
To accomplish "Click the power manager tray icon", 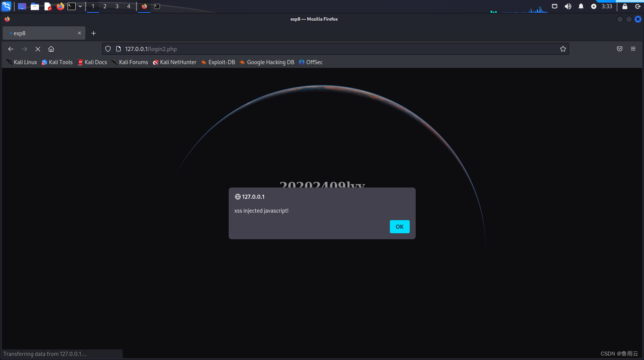I will (594, 6).
